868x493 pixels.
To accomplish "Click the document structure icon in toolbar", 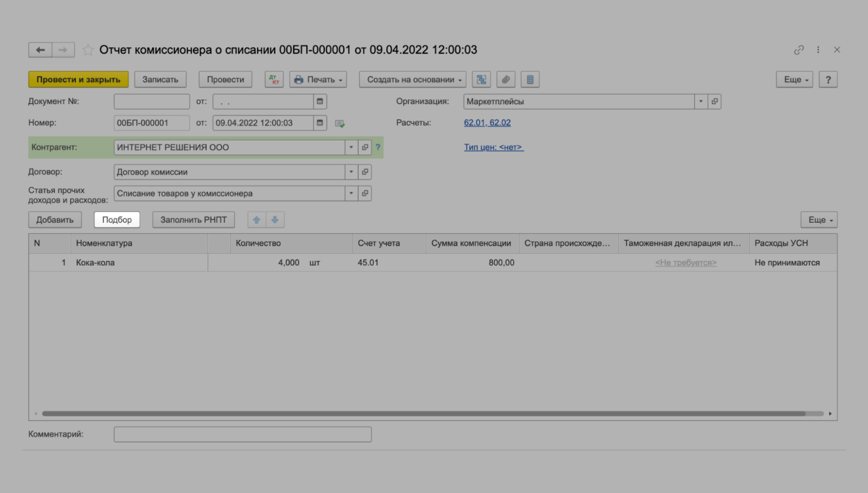I will point(482,80).
